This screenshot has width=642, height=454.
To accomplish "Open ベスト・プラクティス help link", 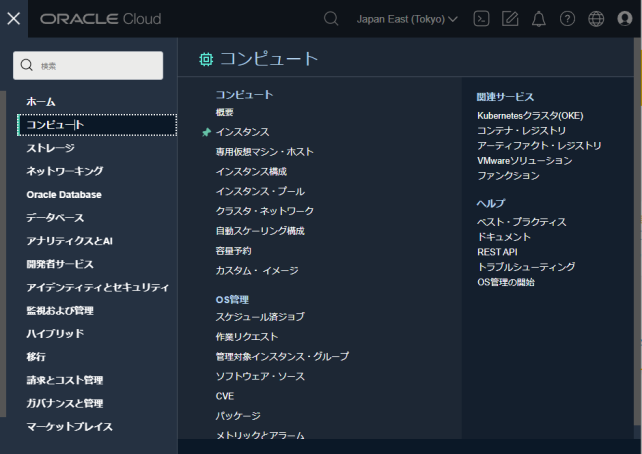I will tap(522, 222).
